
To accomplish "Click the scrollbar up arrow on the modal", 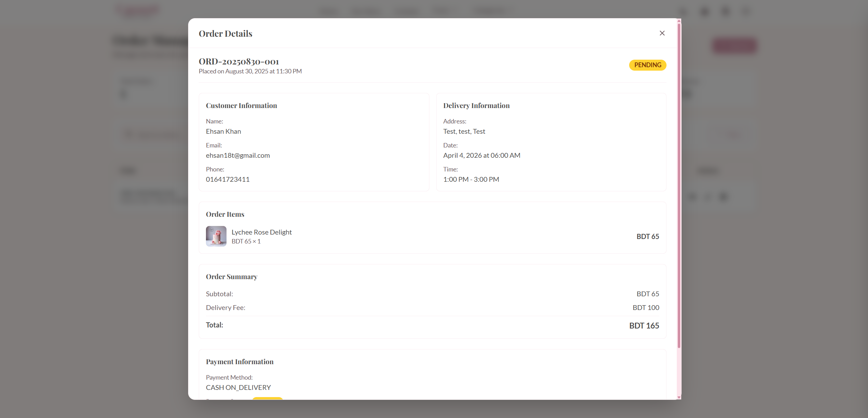I will pyautogui.click(x=678, y=21).
